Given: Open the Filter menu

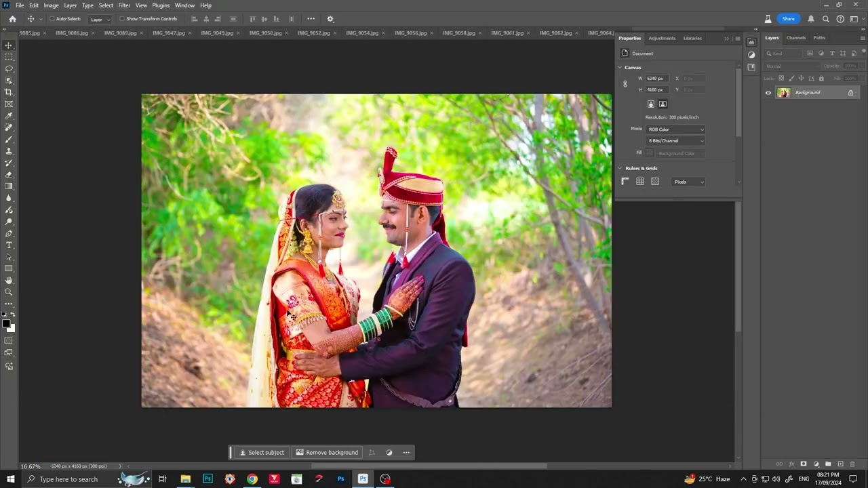Looking at the screenshot, I should point(124,5).
